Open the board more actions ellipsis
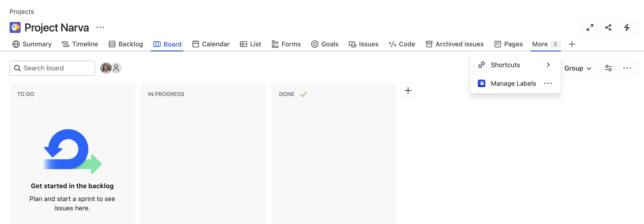 pyautogui.click(x=627, y=68)
